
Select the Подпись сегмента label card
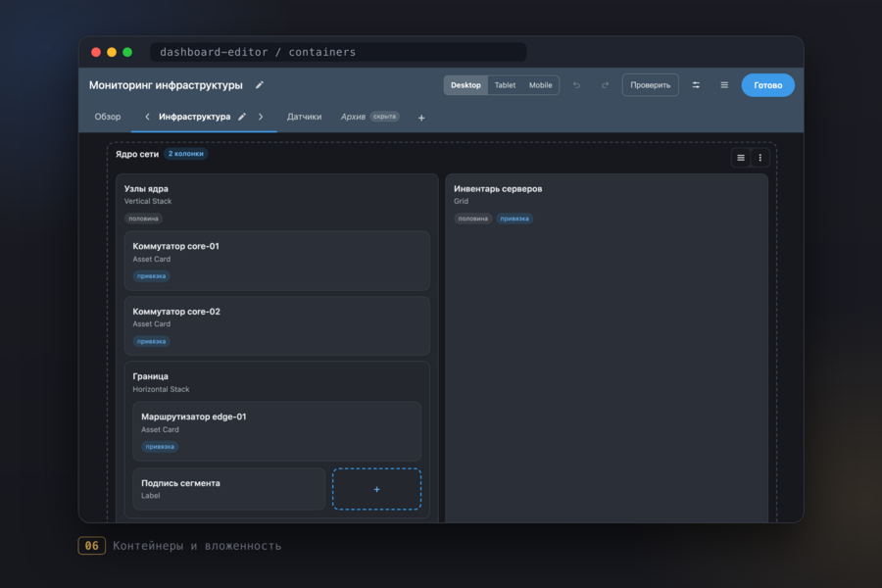coord(229,489)
